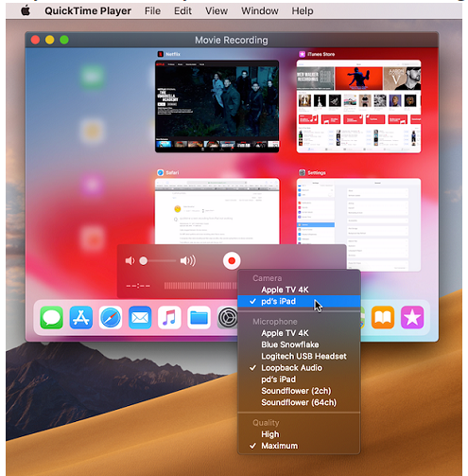Open the View menu
The height and width of the screenshot is (476, 468).
(217, 10)
